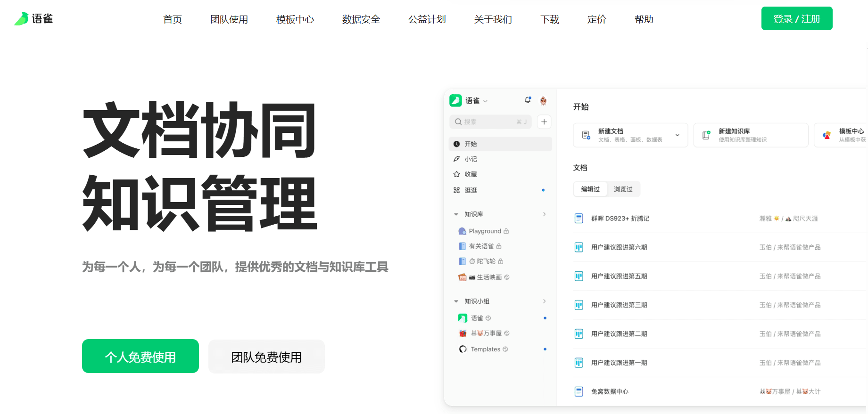Open the Templates group label
This screenshot has width=868, height=414.
485,349
